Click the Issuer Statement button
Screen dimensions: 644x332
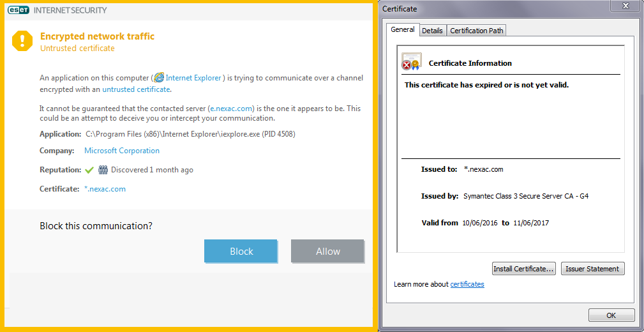(x=593, y=269)
